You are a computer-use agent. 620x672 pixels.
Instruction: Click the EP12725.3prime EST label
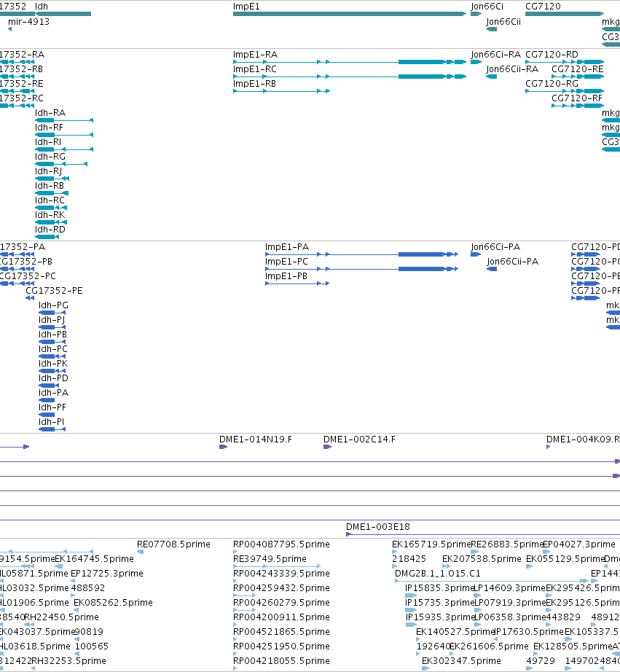[106, 574]
